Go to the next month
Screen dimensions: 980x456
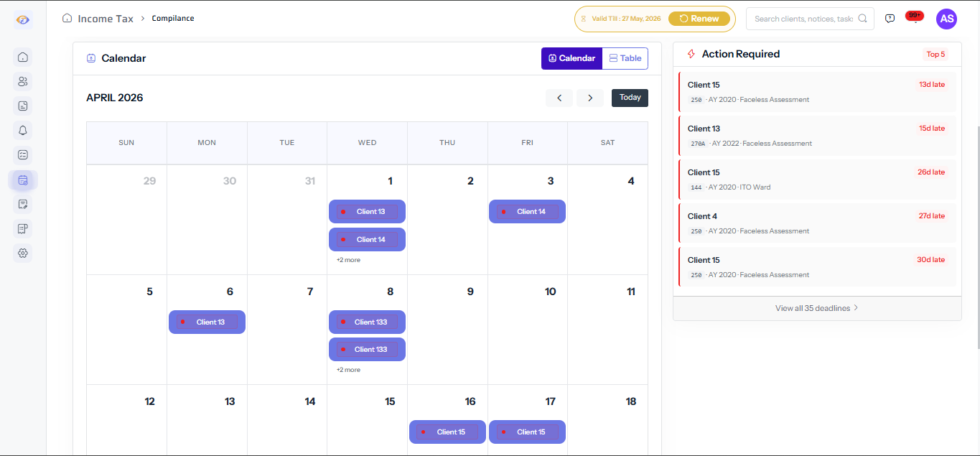coord(590,98)
